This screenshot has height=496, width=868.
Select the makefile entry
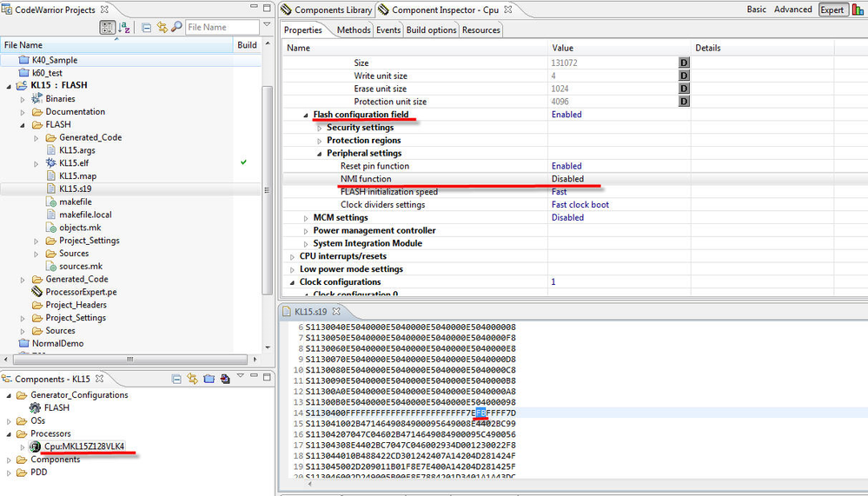click(76, 202)
